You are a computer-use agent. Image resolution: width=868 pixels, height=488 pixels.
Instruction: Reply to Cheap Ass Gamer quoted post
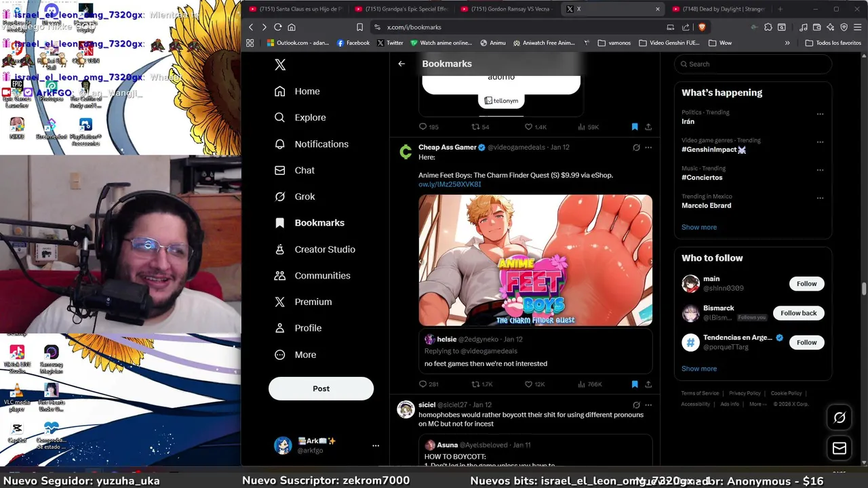(x=423, y=384)
